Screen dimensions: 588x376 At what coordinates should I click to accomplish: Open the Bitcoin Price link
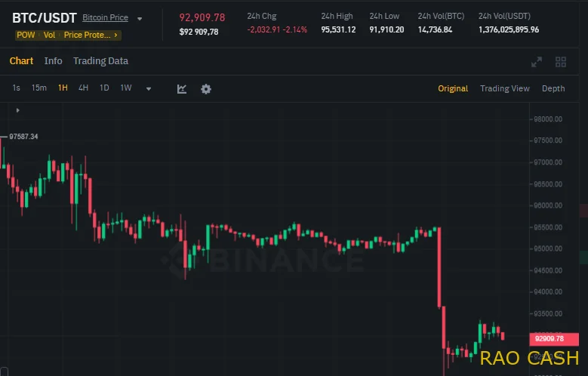[x=105, y=17]
